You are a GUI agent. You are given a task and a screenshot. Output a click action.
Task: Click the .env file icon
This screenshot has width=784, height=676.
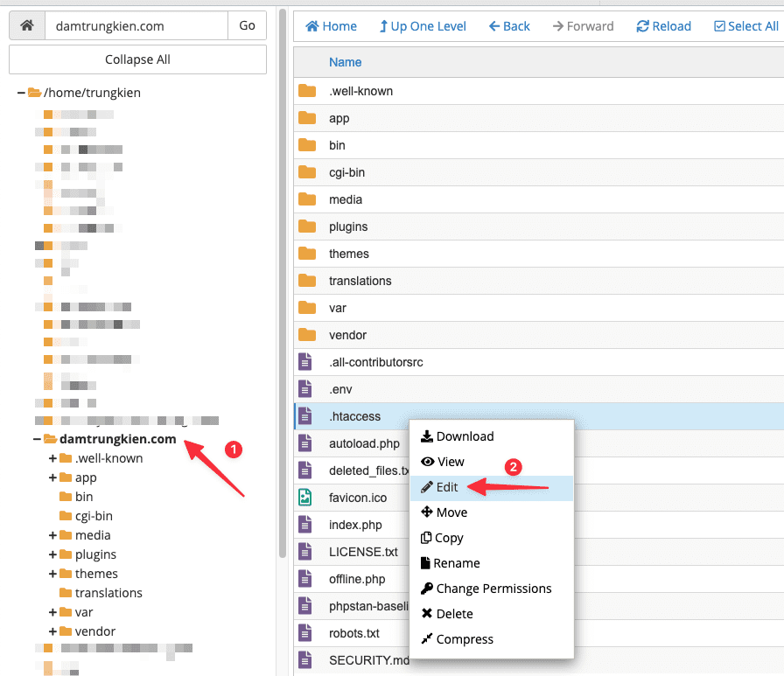coord(305,389)
